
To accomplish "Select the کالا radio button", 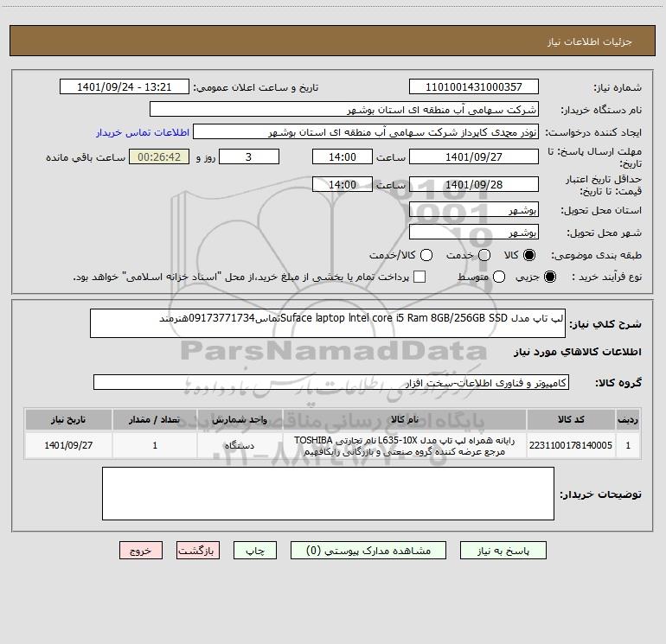I will tap(529, 255).
